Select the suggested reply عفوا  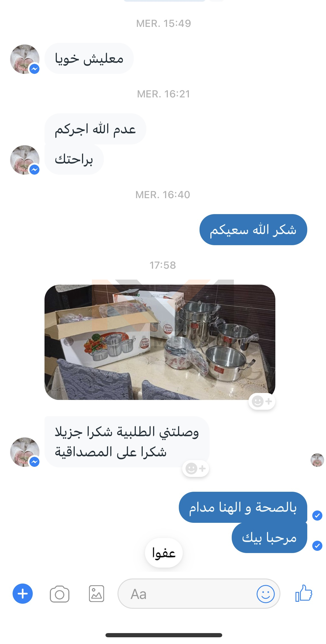164,553
